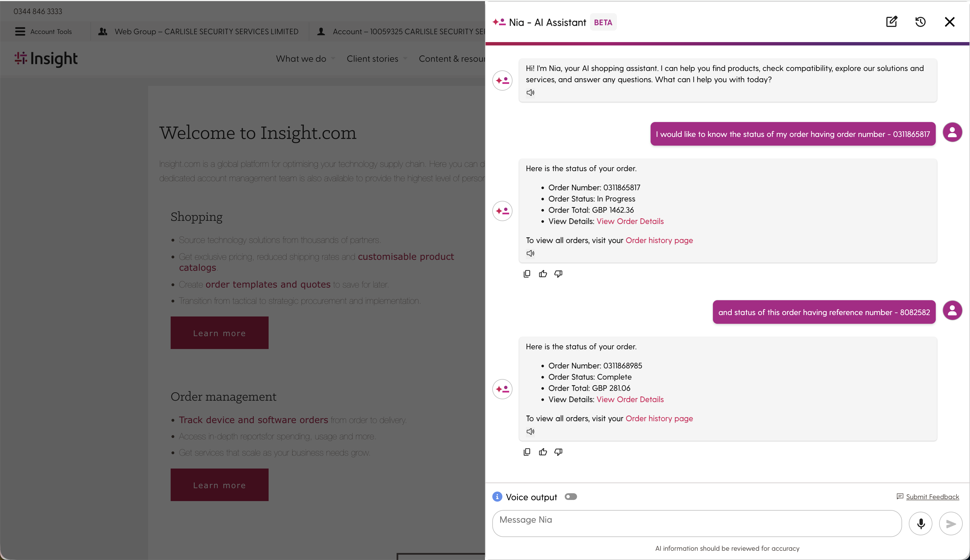This screenshot has width=970, height=560.
Task: Click Learn more under Shopping
Action: point(219,333)
